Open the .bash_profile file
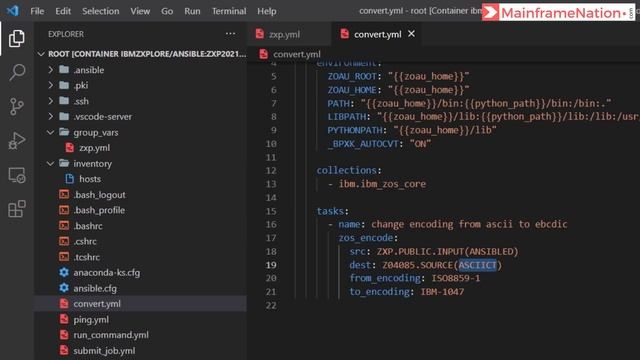This screenshot has width=640, height=360. click(140, 210)
